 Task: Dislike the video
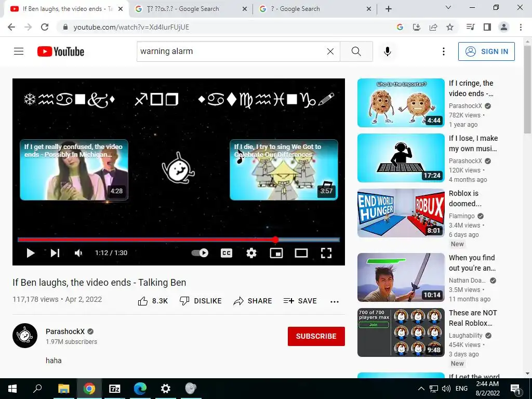pyautogui.click(x=201, y=301)
